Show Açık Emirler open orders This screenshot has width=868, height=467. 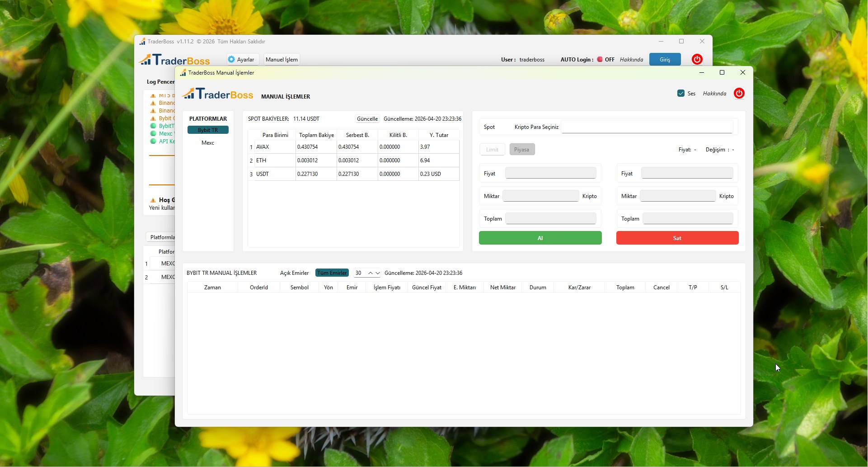[294, 273]
